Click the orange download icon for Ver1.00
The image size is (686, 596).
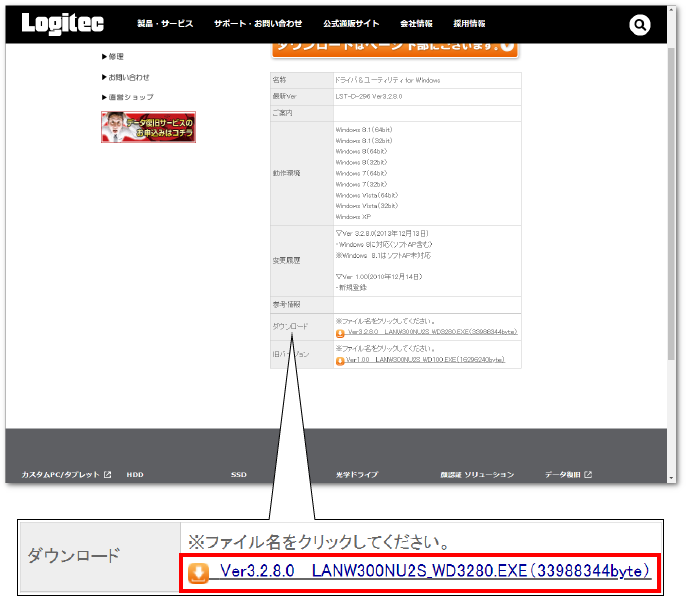[340, 361]
